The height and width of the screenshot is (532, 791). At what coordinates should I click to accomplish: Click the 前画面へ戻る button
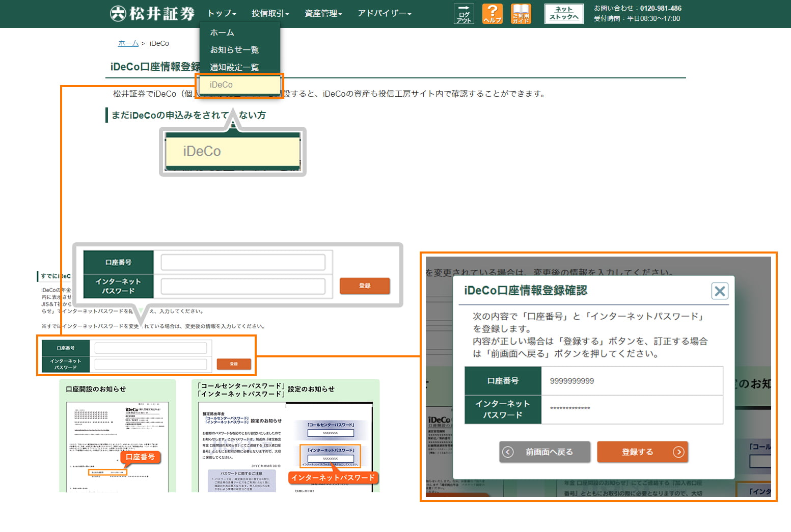point(544,452)
